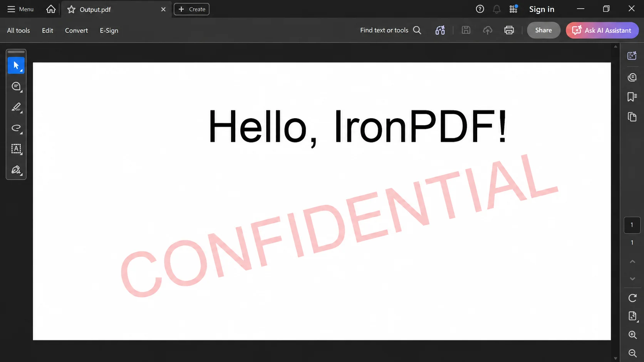Open AI Assistant panel in right rail
This screenshot has width=644, height=362.
pos(632,56)
